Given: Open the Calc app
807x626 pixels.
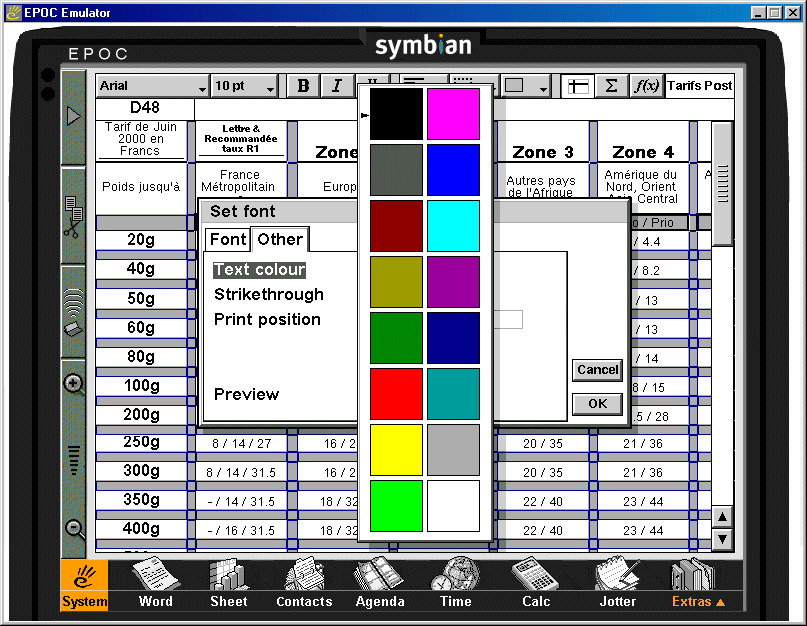Looking at the screenshot, I should tap(536, 583).
